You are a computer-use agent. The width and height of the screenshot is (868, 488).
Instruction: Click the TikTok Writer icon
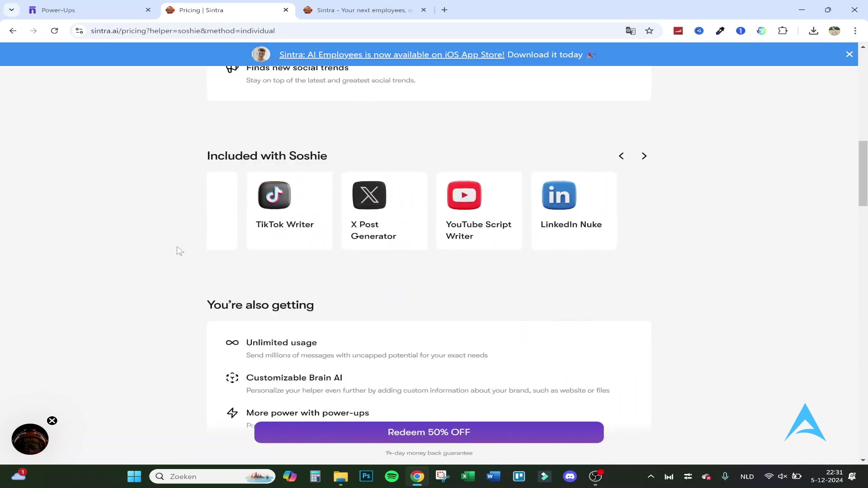click(x=274, y=195)
